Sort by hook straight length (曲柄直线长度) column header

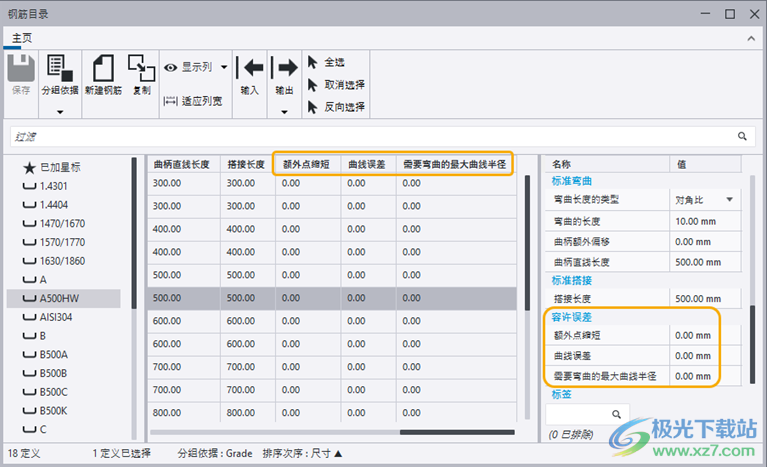click(184, 164)
